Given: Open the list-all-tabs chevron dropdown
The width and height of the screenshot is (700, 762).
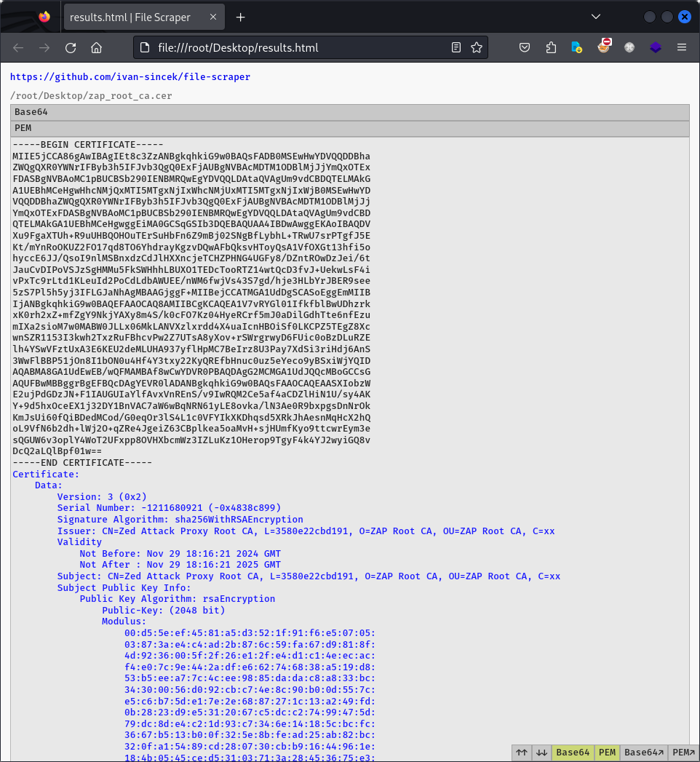Looking at the screenshot, I should point(595,16).
